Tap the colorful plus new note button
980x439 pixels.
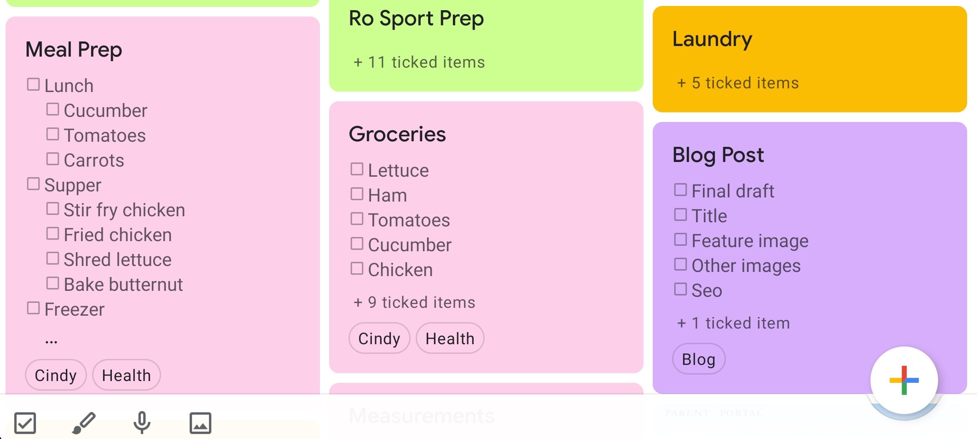904,380
